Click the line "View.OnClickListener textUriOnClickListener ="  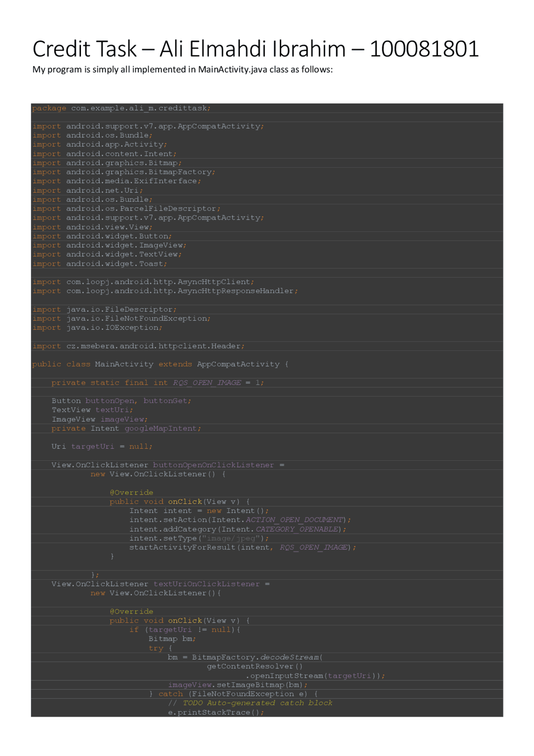coord(161,584)
